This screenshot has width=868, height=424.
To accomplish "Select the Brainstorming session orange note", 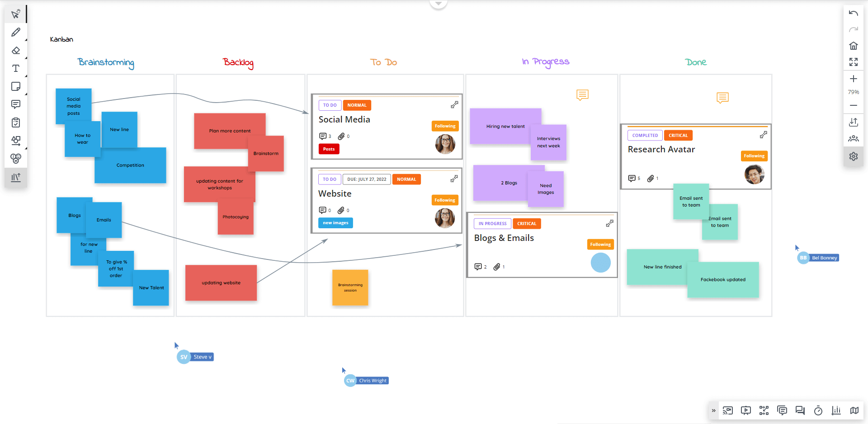I will 350,288.
